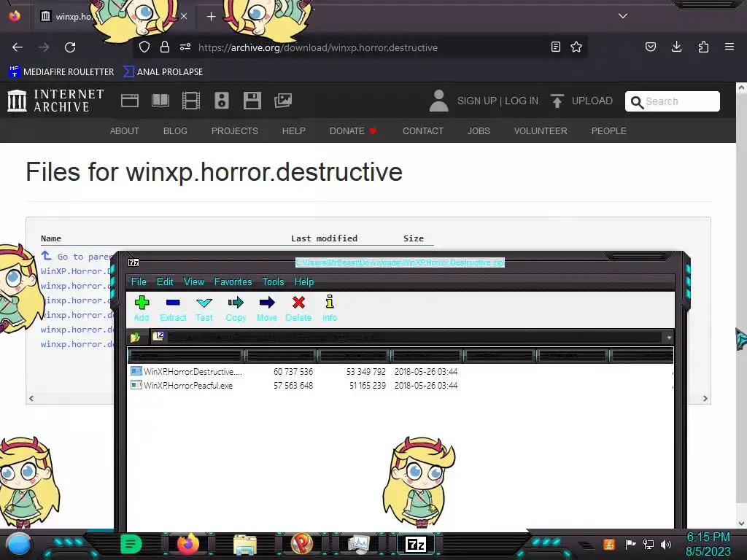The height and width of the screenshot is (560, 747).
Task: Click the DONATE link with heart
Action: (353, 131)
